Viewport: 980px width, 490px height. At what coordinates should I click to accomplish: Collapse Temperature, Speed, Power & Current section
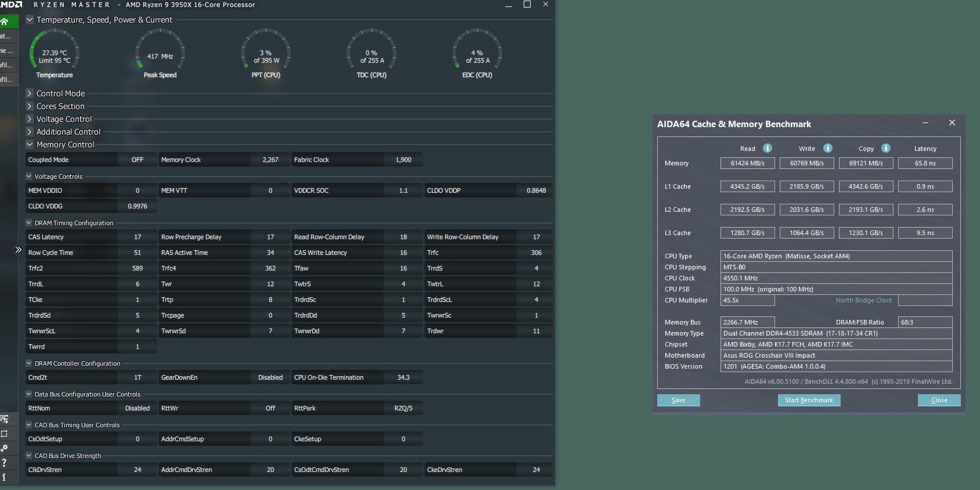[30, 20]
